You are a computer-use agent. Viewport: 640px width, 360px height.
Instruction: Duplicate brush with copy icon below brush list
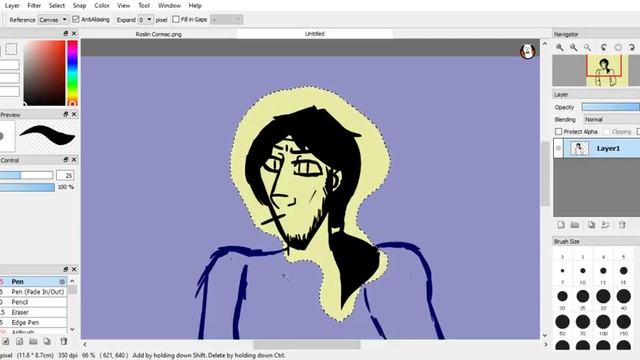47,341
